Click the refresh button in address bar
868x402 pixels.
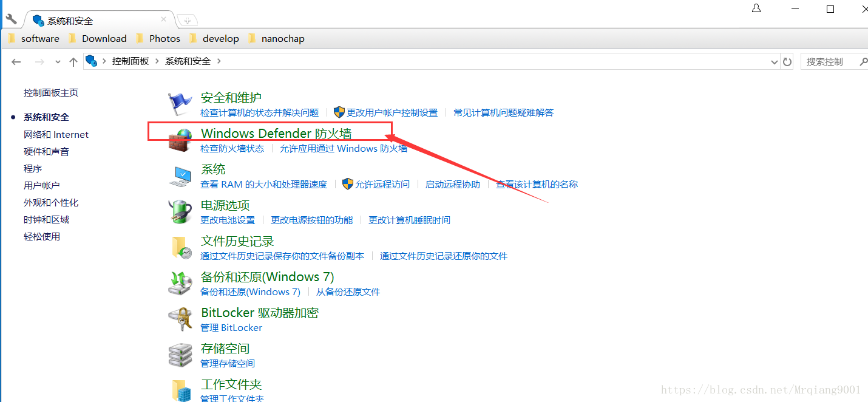point(787,61)
